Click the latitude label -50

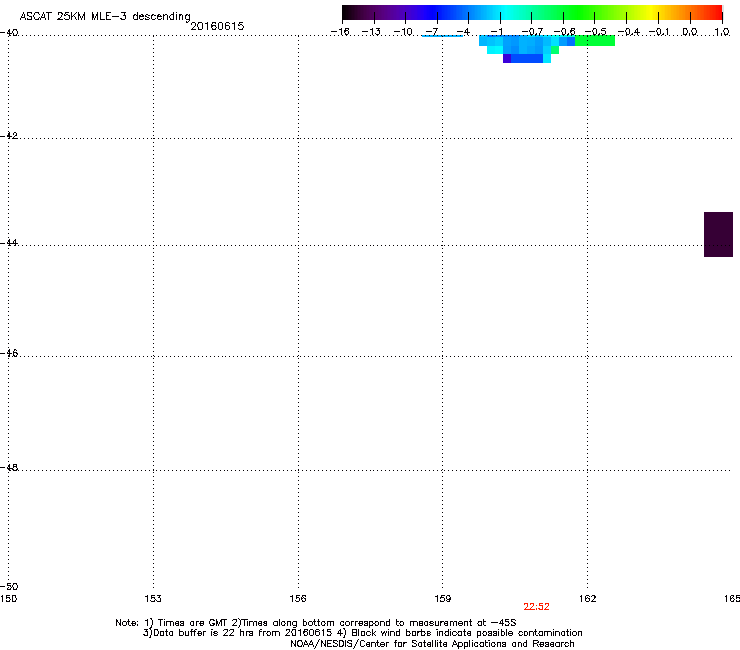coord(9,586)
